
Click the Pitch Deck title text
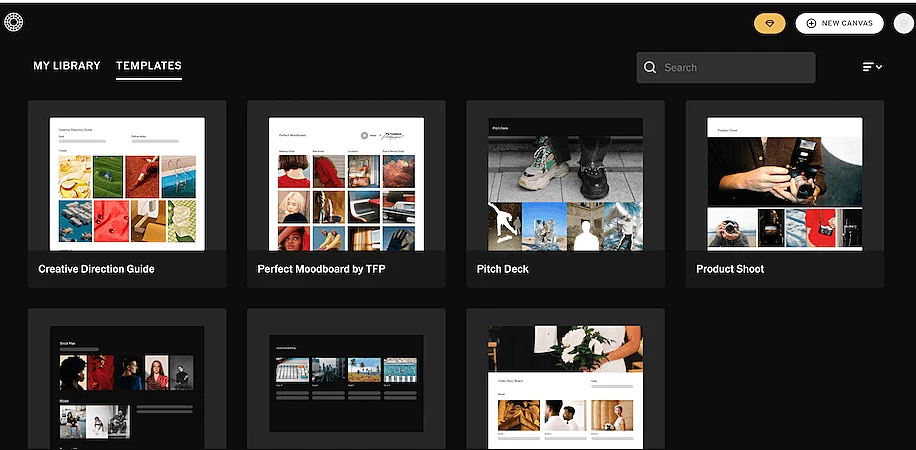click(502, 269)
